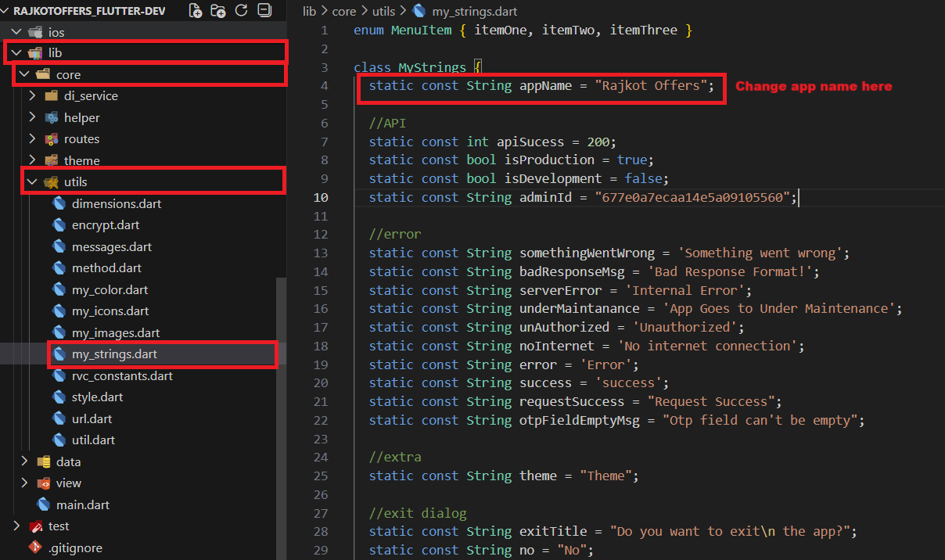This screenshot has width=945, height=560.
Task: Click line number 10 in the gutter
Action: click(322, 197)
